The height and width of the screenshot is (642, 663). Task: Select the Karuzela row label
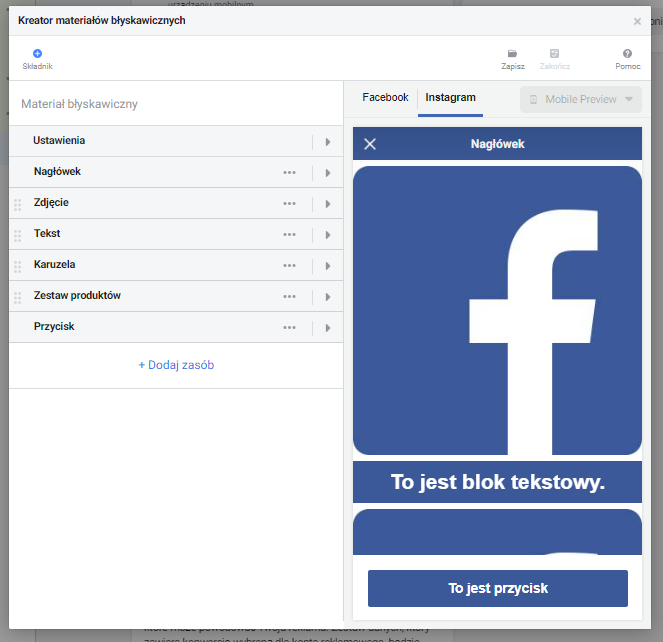coord(55,264)
